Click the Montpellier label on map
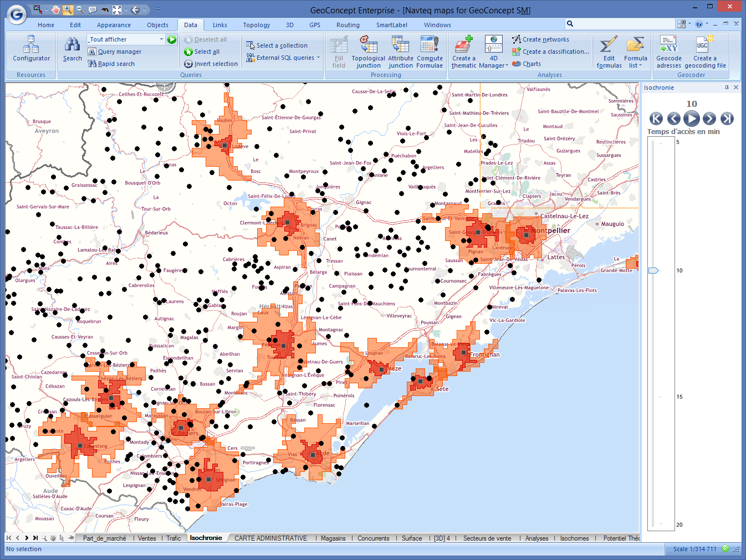Image resolution: width=746 pixels, height=560 pixels. (x=550, y=230)
